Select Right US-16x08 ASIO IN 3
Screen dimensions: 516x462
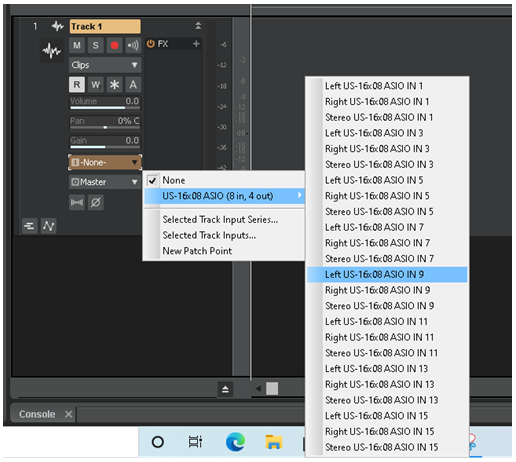point(387,149)
